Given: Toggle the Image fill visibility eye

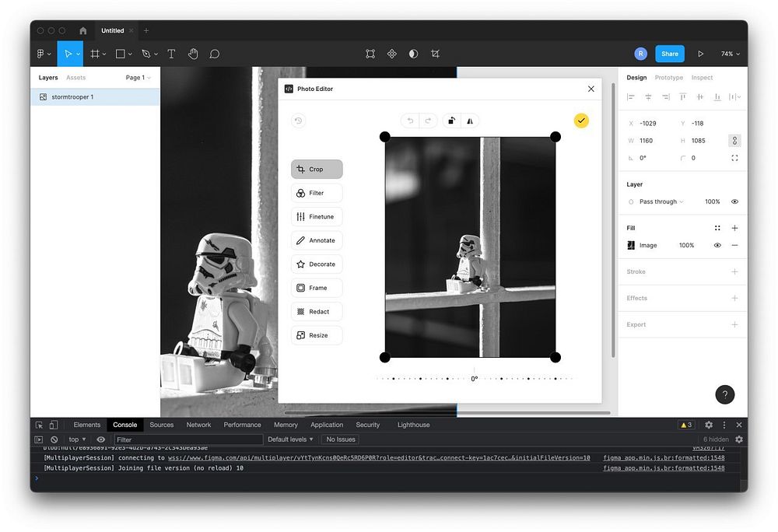Looking at the screenshot, I should click(x=717, y=246).
